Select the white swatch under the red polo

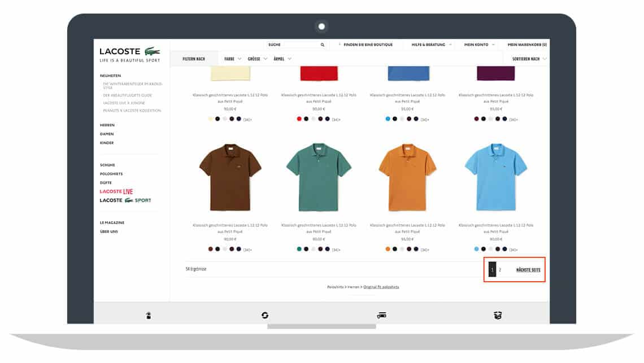314,119
